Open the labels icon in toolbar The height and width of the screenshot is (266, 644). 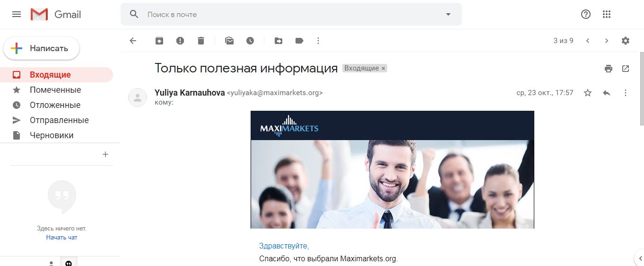point(299,41)
